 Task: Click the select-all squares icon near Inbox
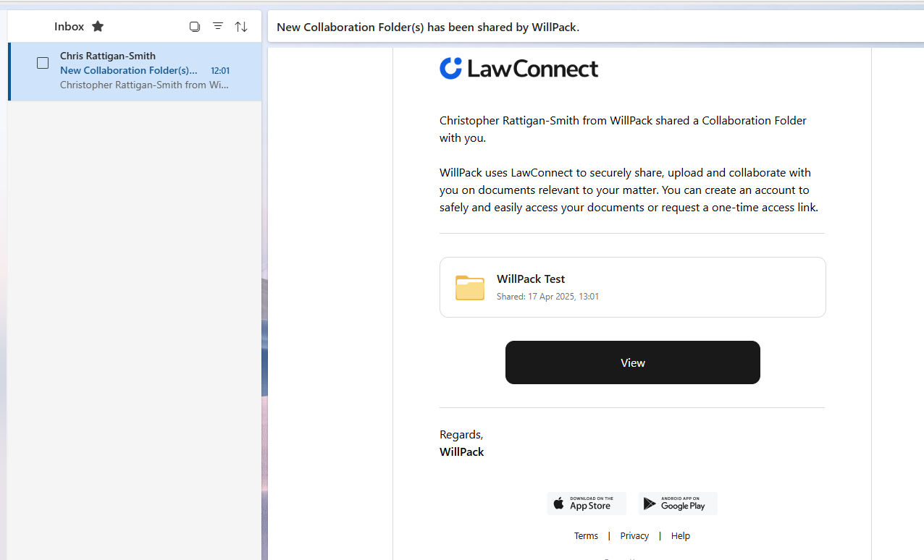195,26
